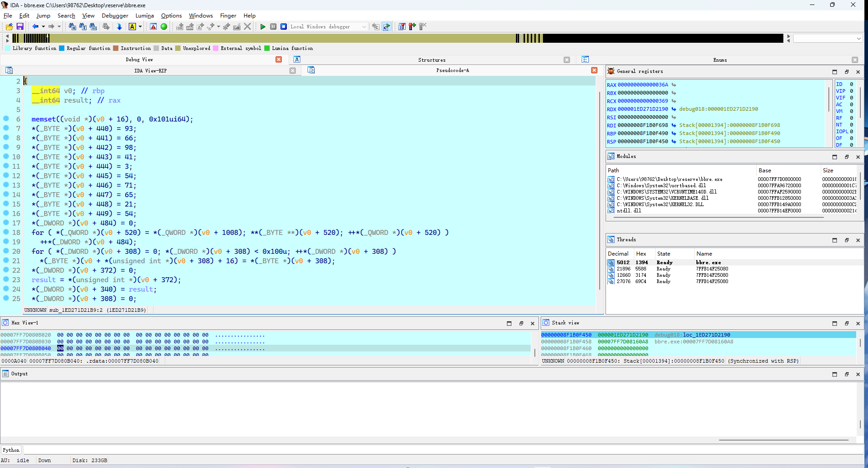Toggle float mode on the General registers panel
The height and width of the screenshot is (468, 868).
click(x=846, y=72)
